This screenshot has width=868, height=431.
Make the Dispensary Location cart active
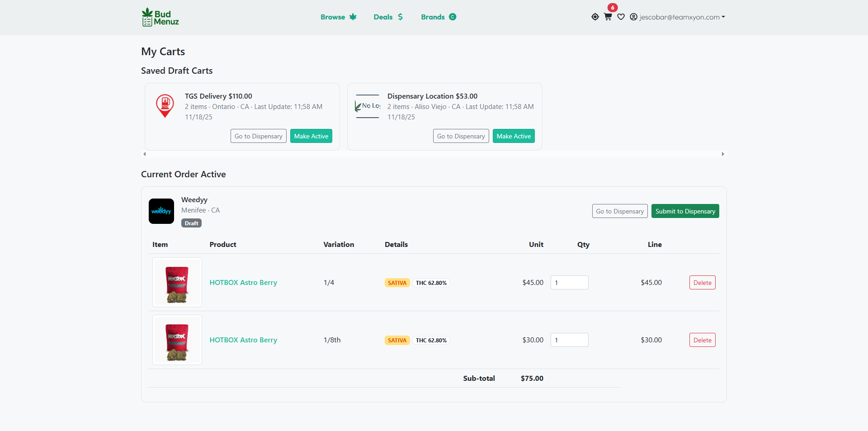pos(514,136)
